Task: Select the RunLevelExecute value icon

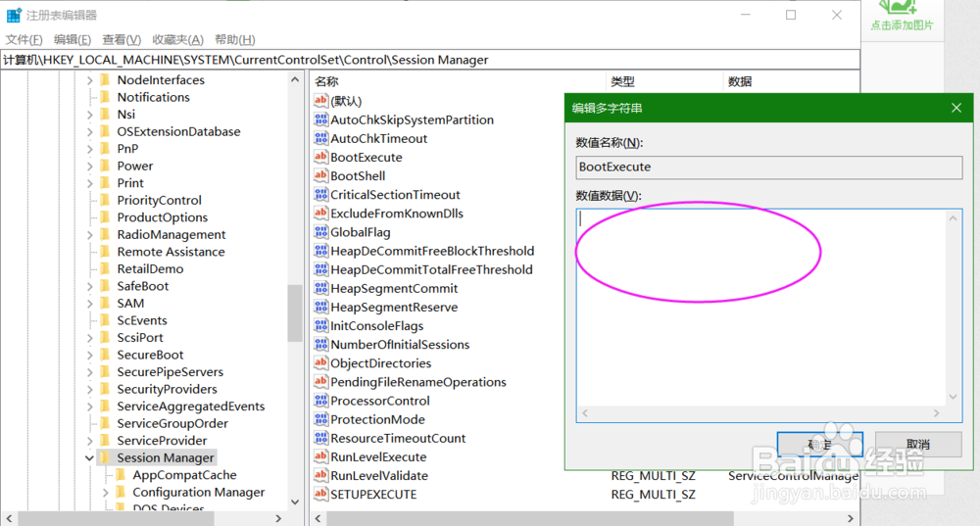Action: [x=320, y=456]
